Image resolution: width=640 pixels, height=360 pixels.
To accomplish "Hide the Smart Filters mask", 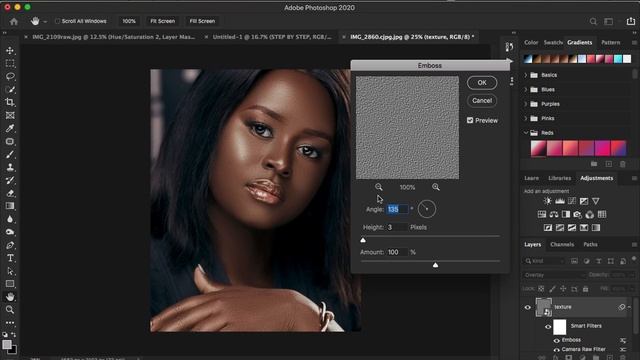I will point(548,326).
